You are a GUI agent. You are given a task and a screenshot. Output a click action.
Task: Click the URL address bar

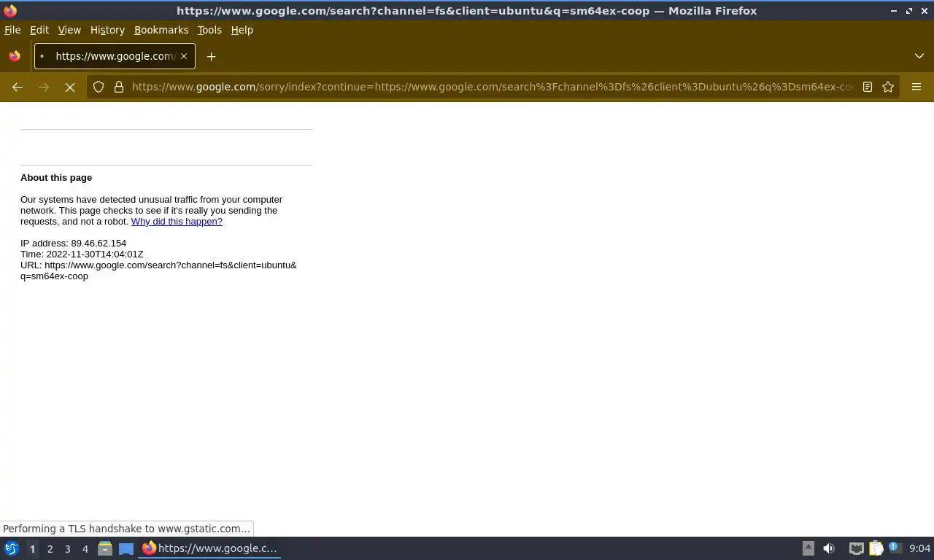pyautogui.click(x=493, y=87)
